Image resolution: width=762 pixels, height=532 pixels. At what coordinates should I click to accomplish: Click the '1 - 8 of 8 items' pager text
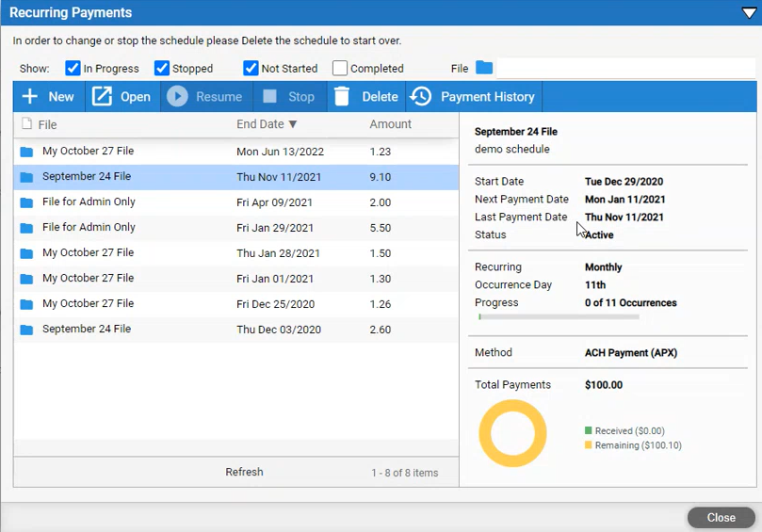pyautogui.click(x=405, y=473)
